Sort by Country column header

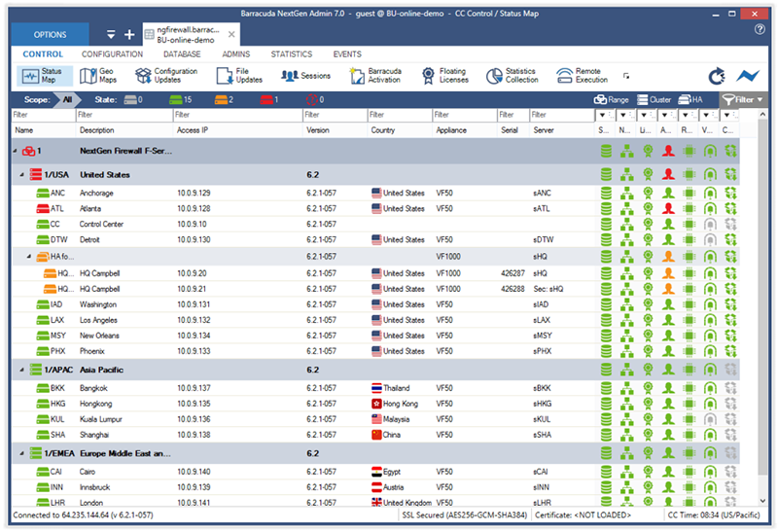(x=400, y=130)
